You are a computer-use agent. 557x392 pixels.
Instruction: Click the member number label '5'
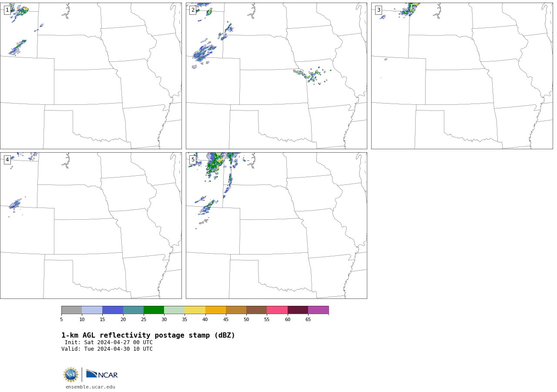tap(193, 160)
